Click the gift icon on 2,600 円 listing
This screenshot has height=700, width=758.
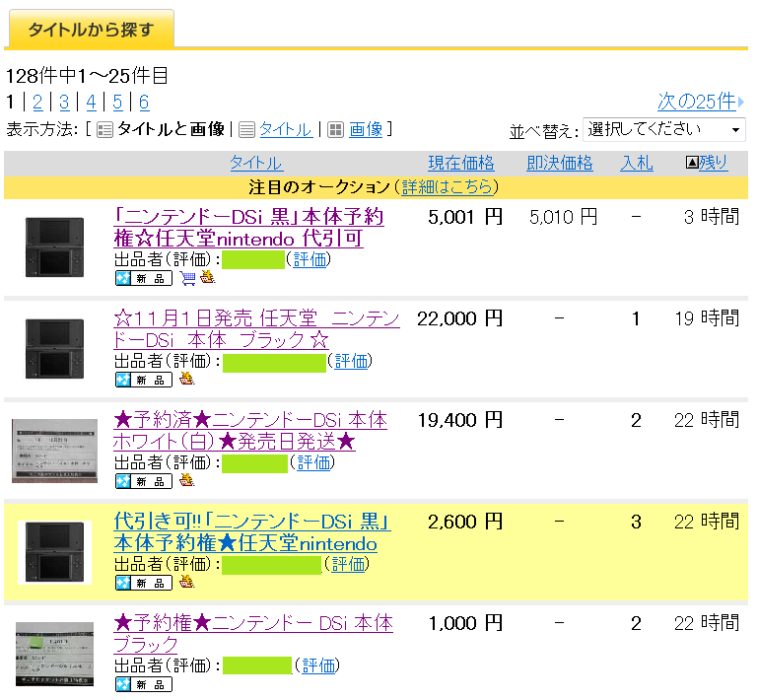187,582
